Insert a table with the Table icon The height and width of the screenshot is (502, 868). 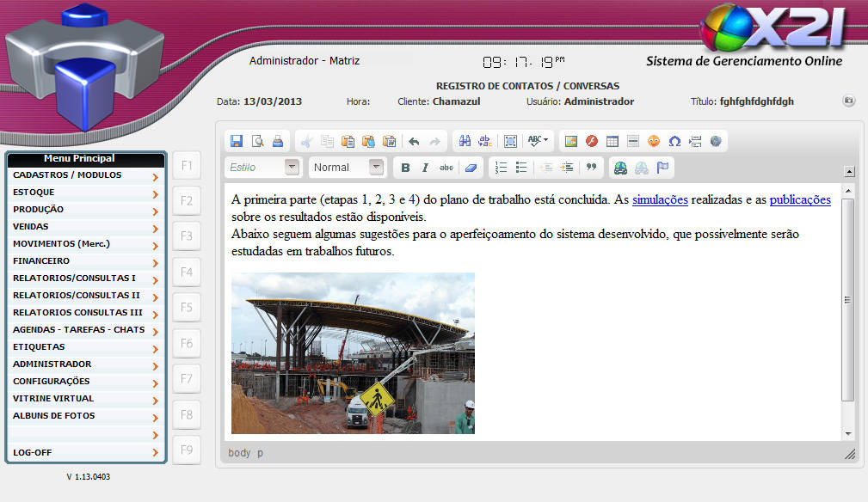click(613, 142)
